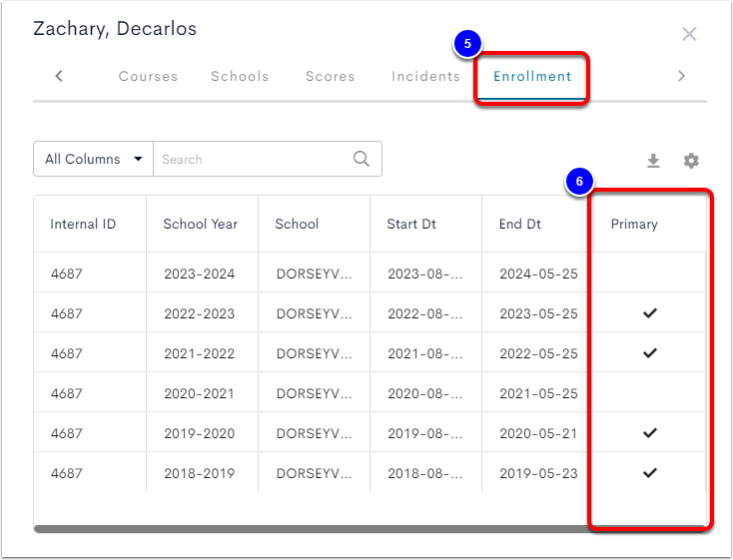
Task: Select the Enrollment tab
Action: (532, 76)
